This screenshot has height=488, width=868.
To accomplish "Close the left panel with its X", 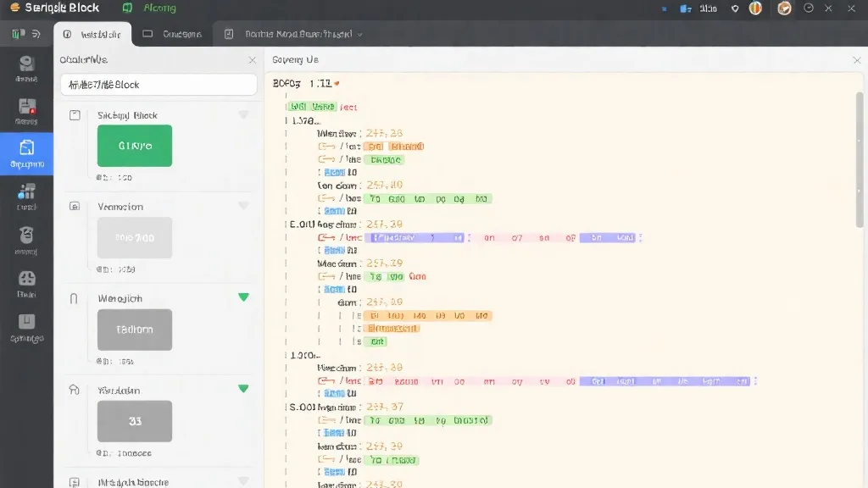I will click(253, 60).
